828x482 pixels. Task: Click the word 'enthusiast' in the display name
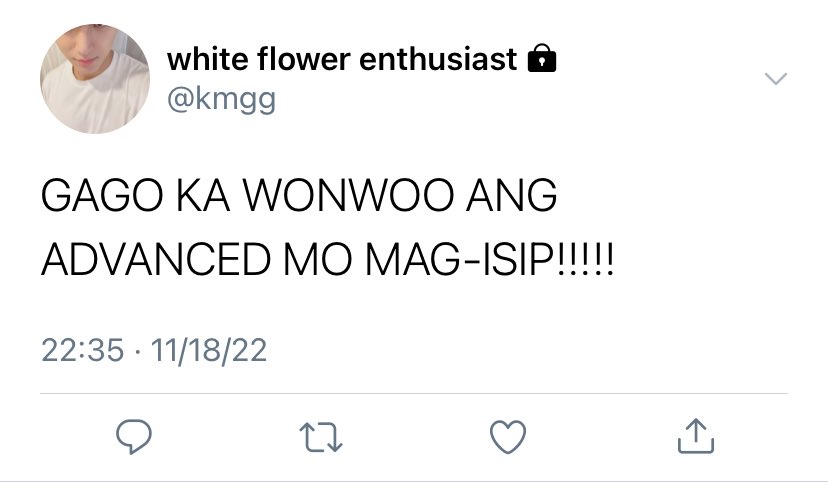[x=438, y=59]
